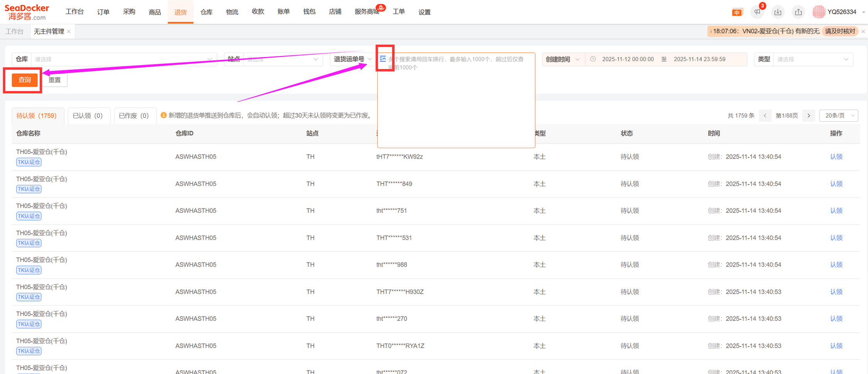Click the orange 查询 search button

25,80
